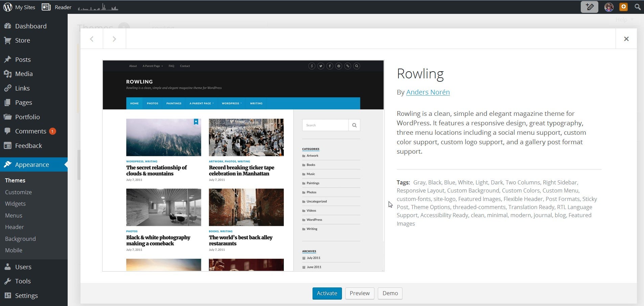Image resolution: width=644 pixels, height=306 pixels.
Task: Close the theme details overlay
Action: coord(626,39)
